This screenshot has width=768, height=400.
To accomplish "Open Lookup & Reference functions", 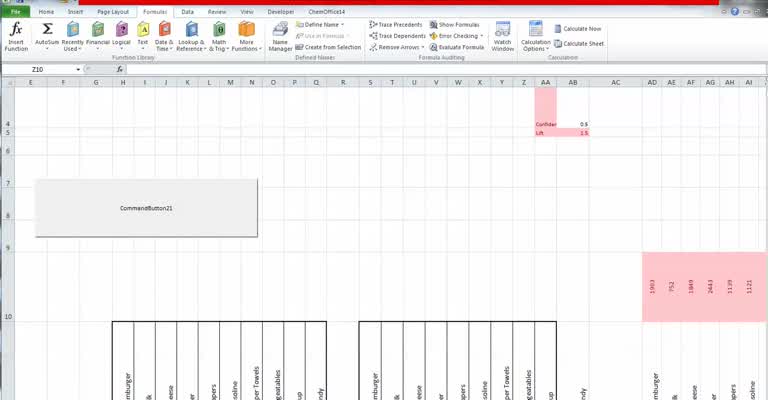I will 191,36.
